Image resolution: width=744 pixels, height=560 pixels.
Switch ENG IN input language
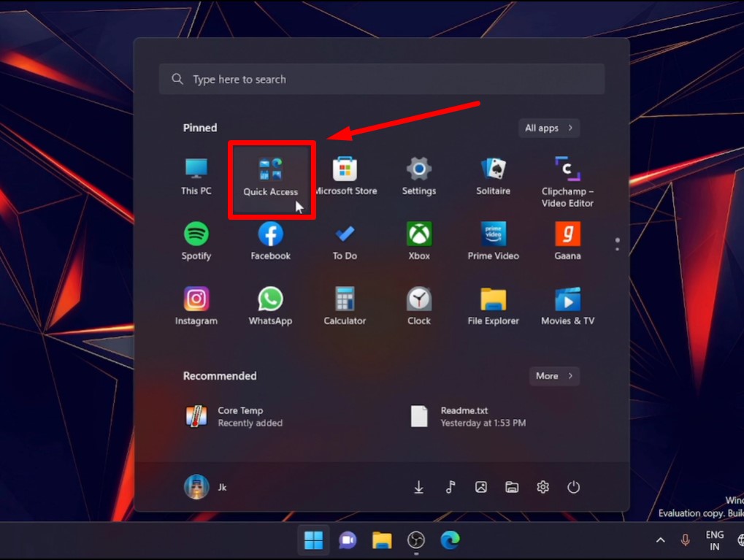pos(715,540)
